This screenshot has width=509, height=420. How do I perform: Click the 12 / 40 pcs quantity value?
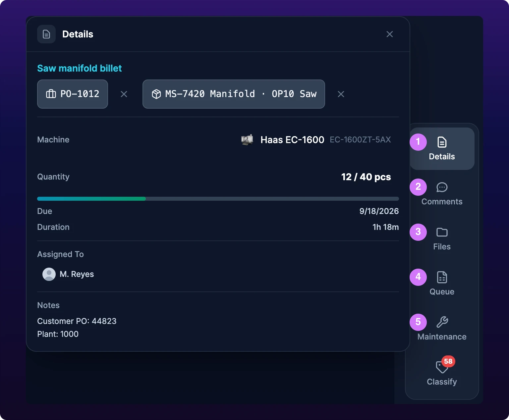366,177
